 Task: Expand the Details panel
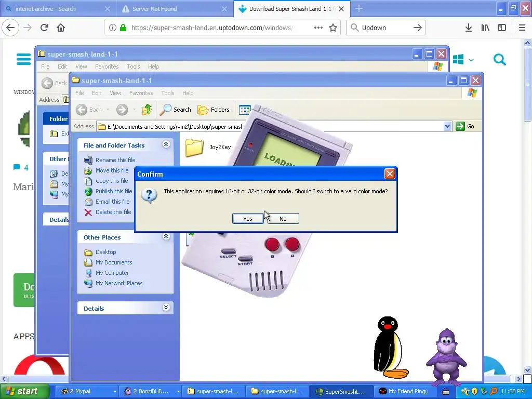click(x=166, y=308)
